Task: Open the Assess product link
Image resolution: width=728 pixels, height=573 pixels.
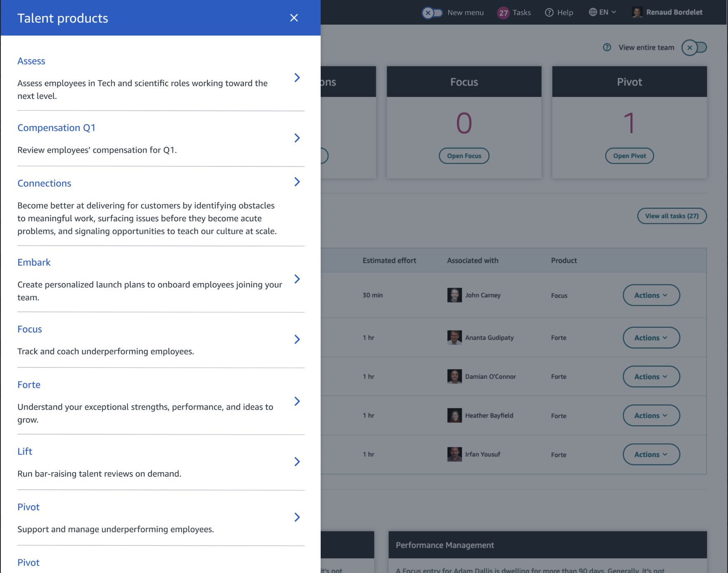Action: (31, 61)
